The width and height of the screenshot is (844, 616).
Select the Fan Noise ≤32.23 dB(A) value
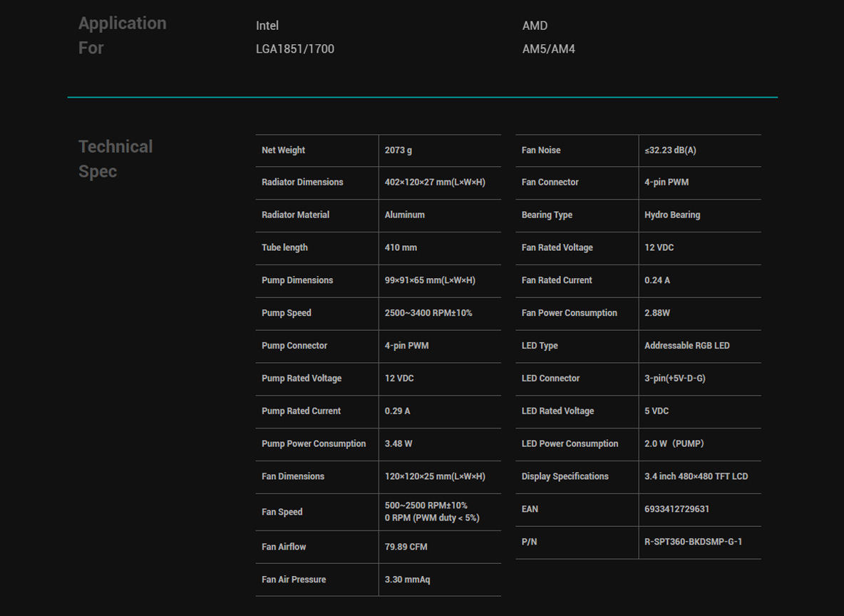coord(670,150)
